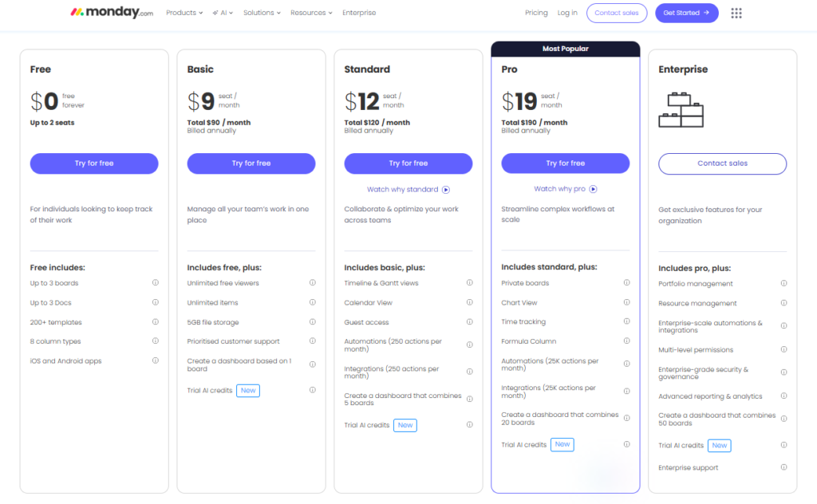This screenshot has height=504, width=817.
Task: Select Enterprise in the navigation menu
Action: pos(359,13)
